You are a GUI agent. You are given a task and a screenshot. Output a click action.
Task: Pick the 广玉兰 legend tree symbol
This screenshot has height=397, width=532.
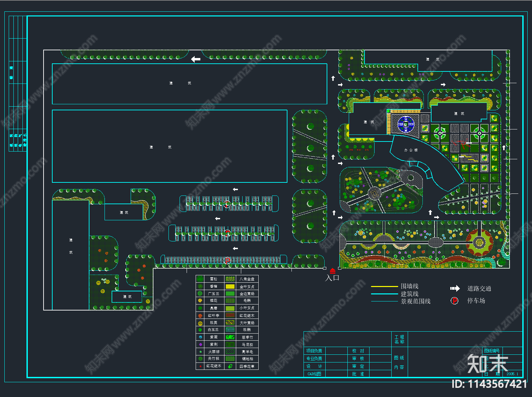coord(200,293)
